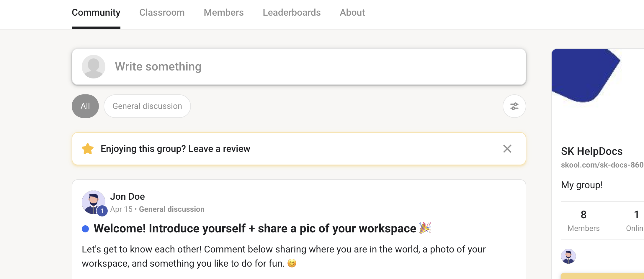Click the yellow star review icon
This screenshot has width=644, height=279.
coord(88,149)
